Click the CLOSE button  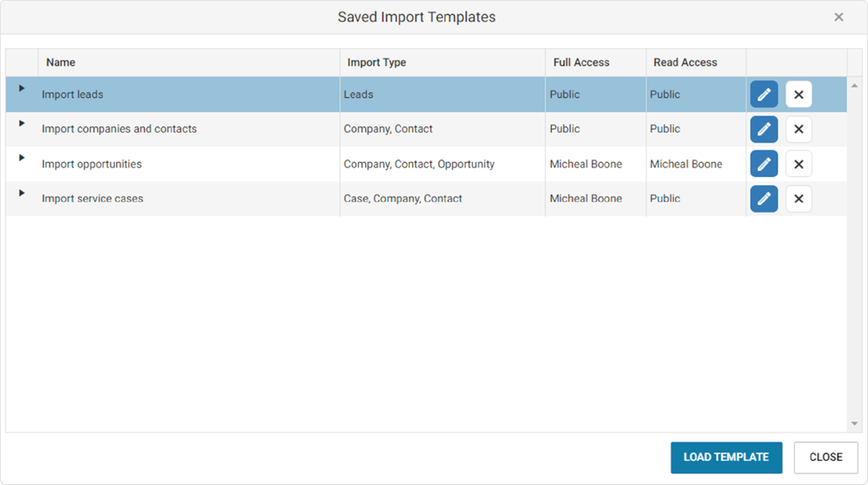[x=826, y=457]
